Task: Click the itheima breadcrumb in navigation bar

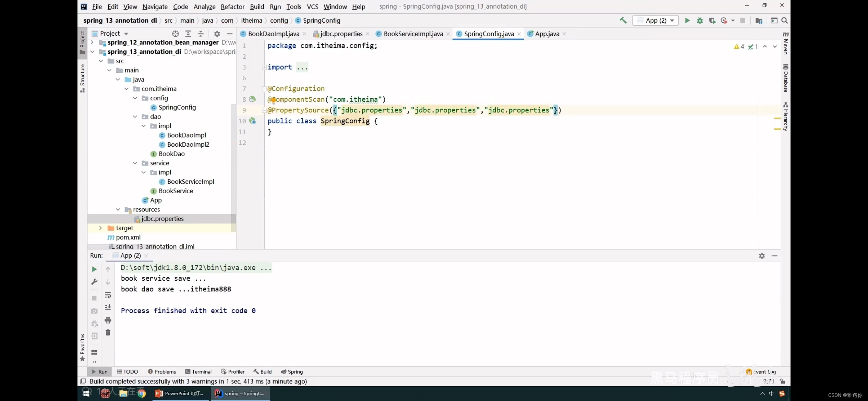Action: pos(251,21)
